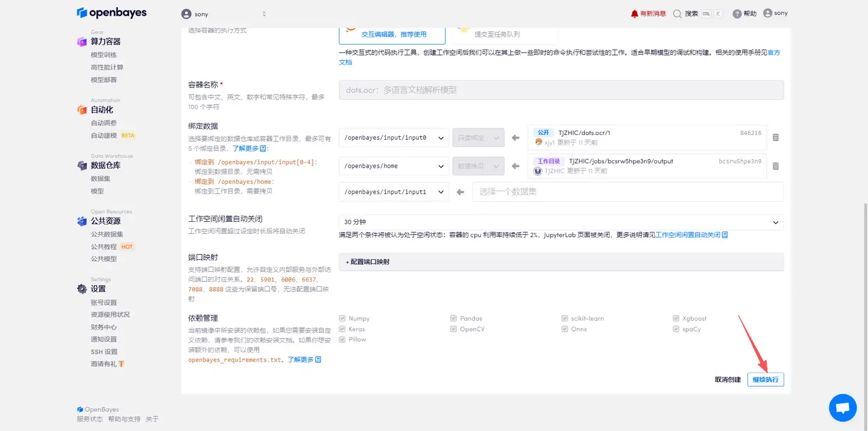Open the /openbayes/input/input1 path dropdown

(394, 192)
